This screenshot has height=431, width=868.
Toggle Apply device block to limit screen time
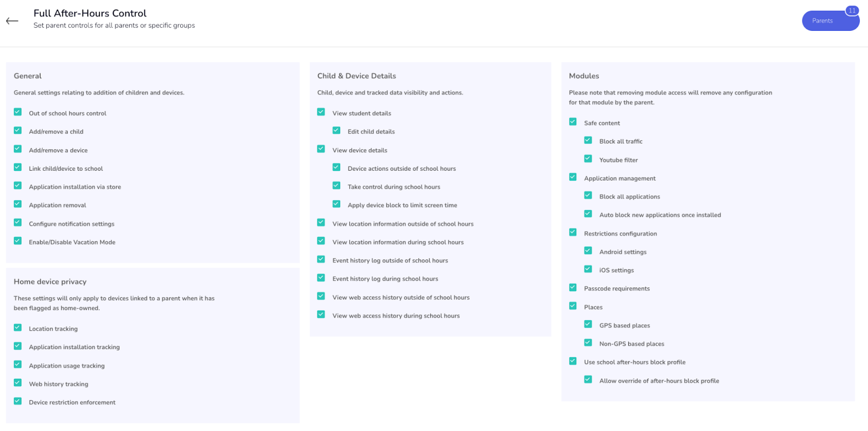point(336,204)
